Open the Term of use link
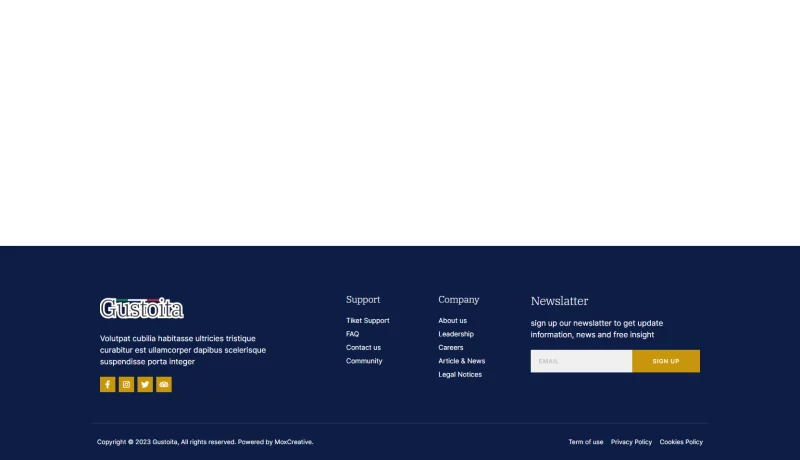The width and height of the screenshot is (800, 460). 586,442
